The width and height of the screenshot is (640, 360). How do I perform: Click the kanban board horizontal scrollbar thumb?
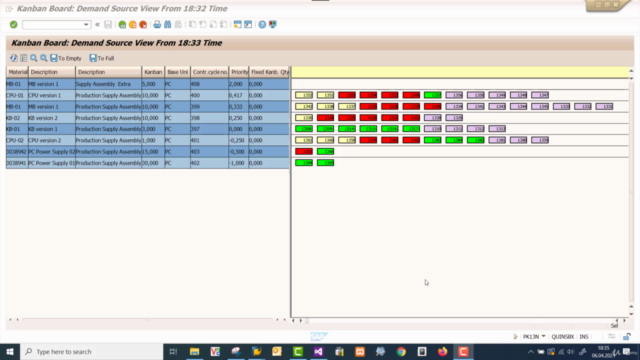pos(307,321)
